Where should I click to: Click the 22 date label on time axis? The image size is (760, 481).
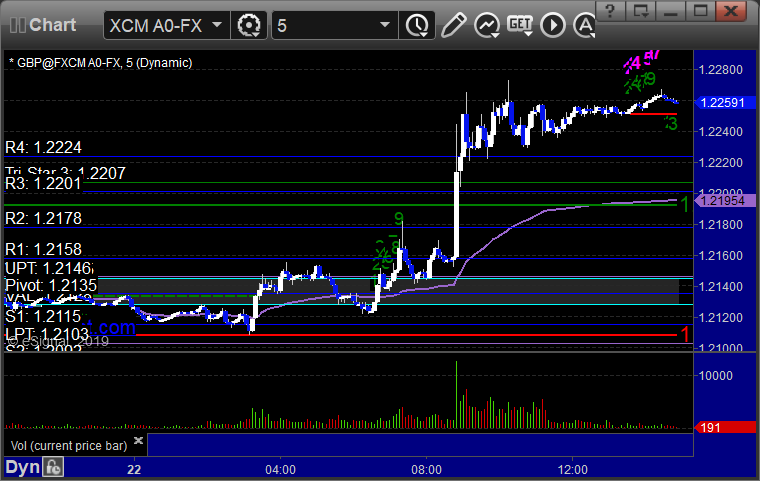tap(134, 470)
